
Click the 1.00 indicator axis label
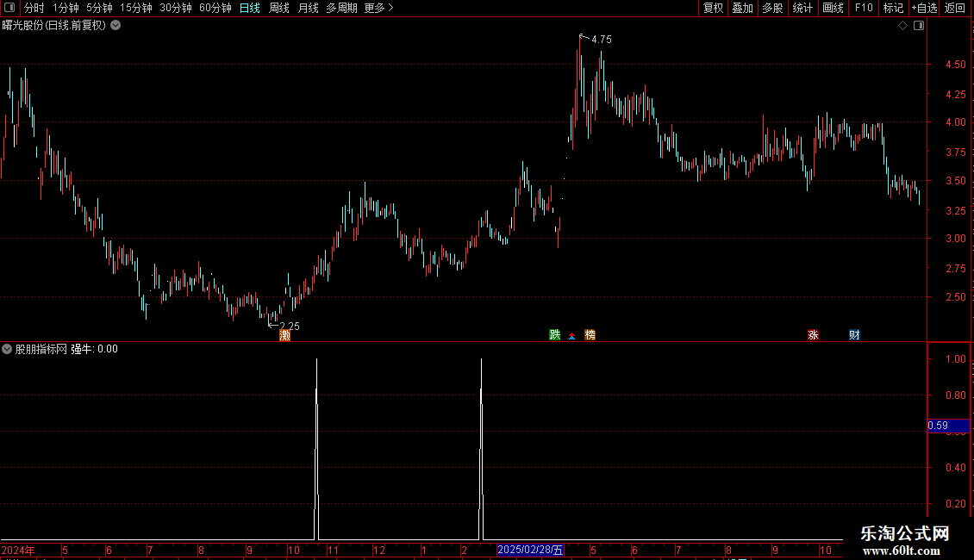tap(955, 359)
